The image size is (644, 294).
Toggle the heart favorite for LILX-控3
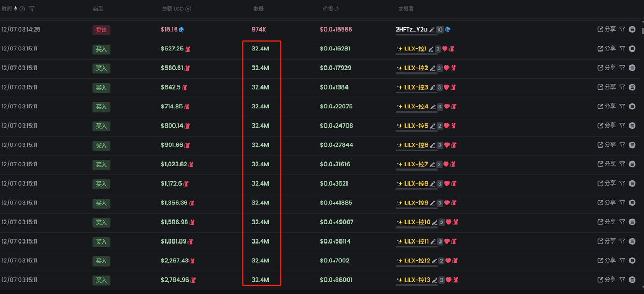[x=446, y=87]
